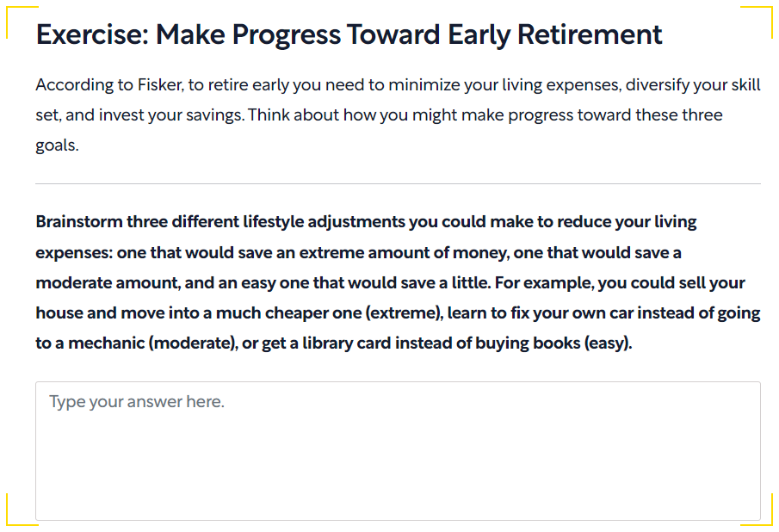Click the 'Exercise: Make Progress Toward Early Retirement' heading

[x=349, y=34]
